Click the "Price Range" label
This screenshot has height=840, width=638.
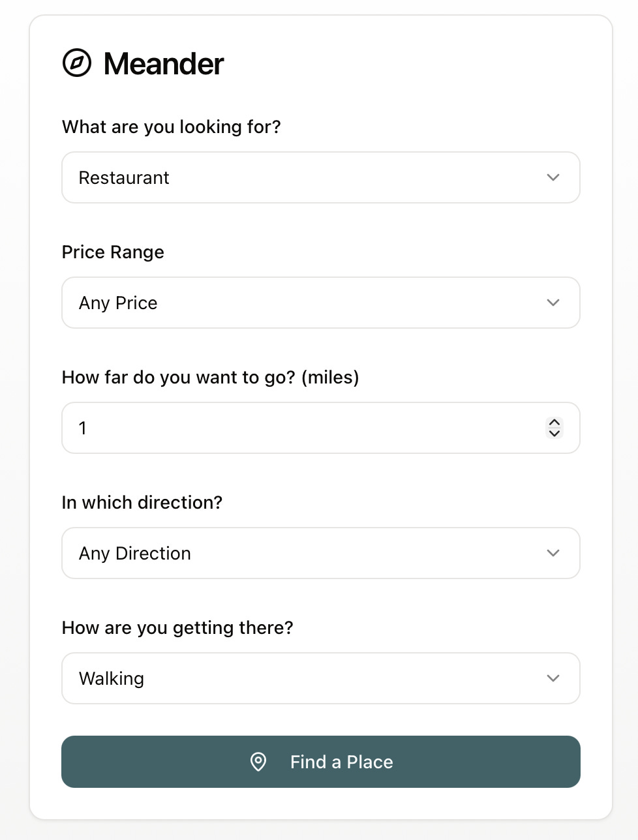point(113,252)
